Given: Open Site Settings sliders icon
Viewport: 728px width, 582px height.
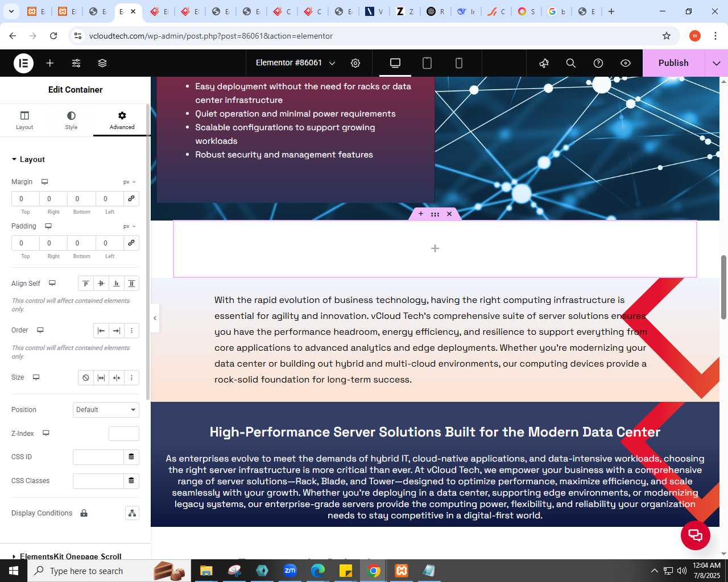Looking at the screenshot, I should click(x=76, y=63).
